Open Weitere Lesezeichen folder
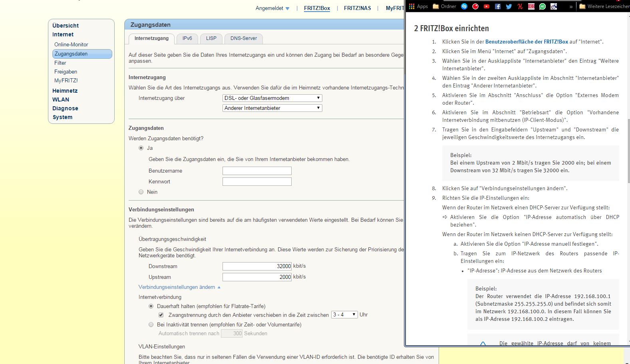This screenshot has height=364, width=630. click(604, 6)
